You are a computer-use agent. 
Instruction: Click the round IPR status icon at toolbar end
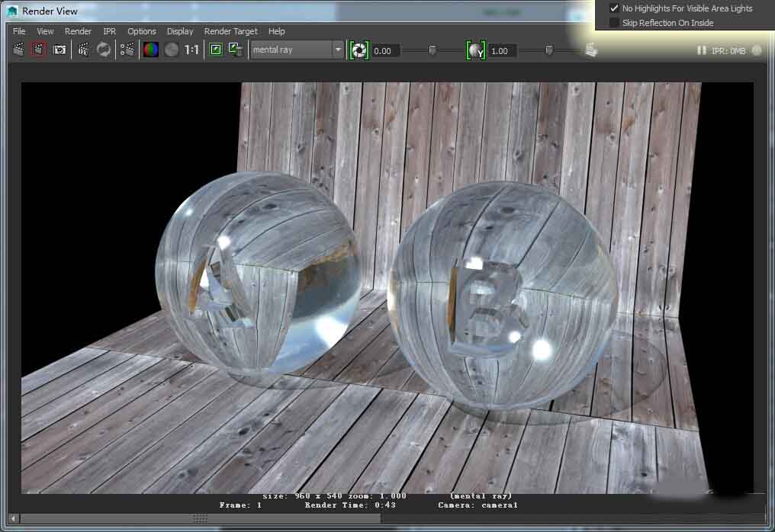(757, 50)
